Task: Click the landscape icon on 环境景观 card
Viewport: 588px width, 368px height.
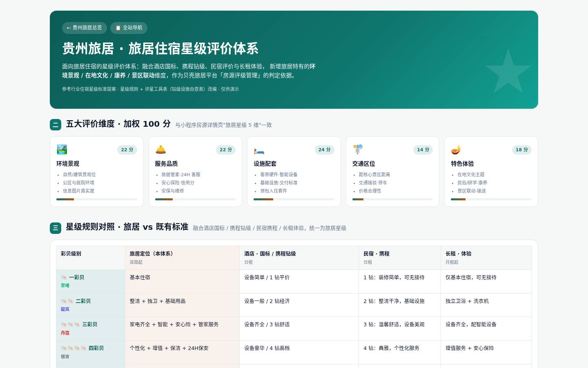Action: pyautogui.click(x=62, y=150)
